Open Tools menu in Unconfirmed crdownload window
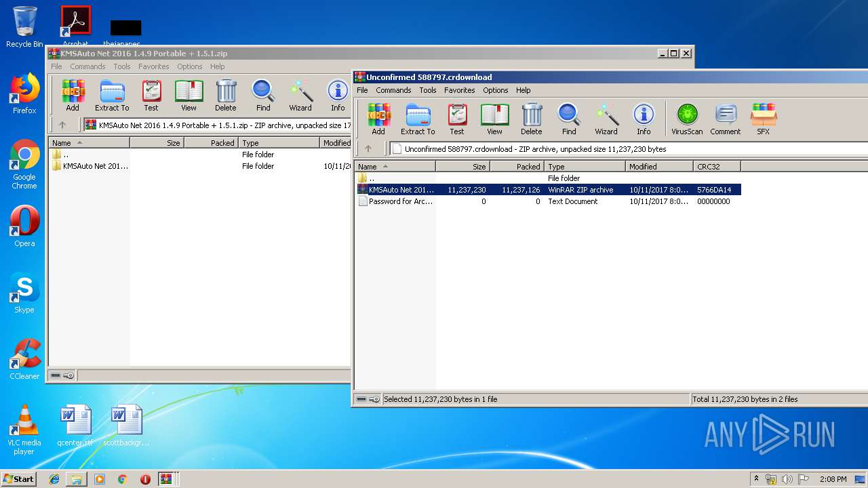This screenshot has width=868, height=488. (x=428, y=90)
